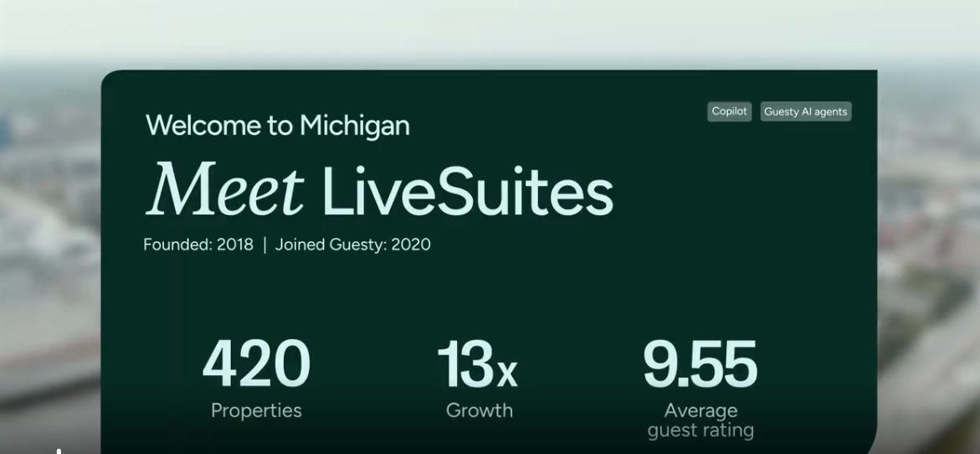Click the 9.55 rating number
980x454 pixels.
point(700,364)
